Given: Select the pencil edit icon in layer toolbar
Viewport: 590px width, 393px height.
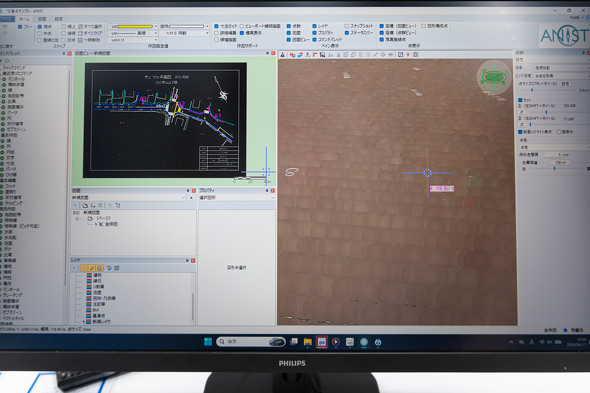Looking at the screenshot, I should point(92,268).
